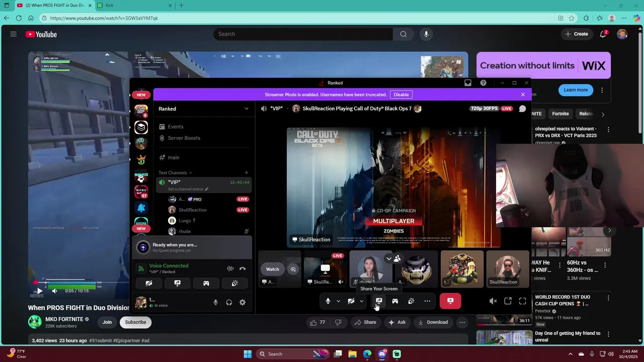The height and width of the screenshot is (362, 644).
Task: Turn on camera in Discord call control bar
Action: [351, 301]
